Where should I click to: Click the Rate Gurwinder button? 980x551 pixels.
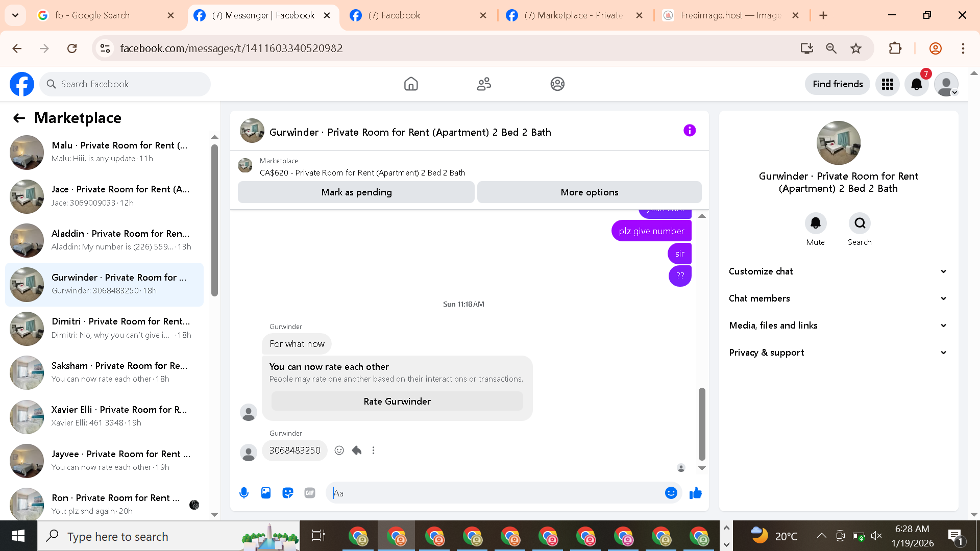(397, 402)
